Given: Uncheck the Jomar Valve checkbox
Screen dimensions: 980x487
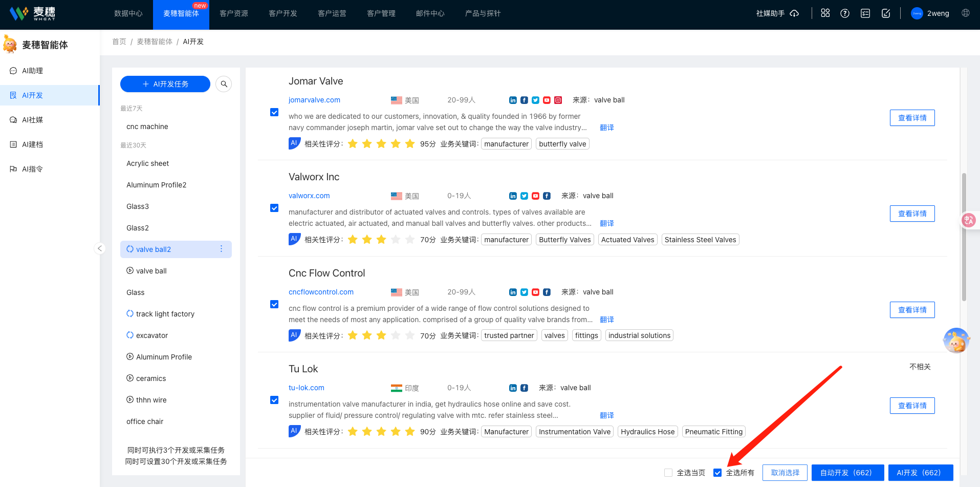Looking at the screenshot, I should [x=274, y=112].
